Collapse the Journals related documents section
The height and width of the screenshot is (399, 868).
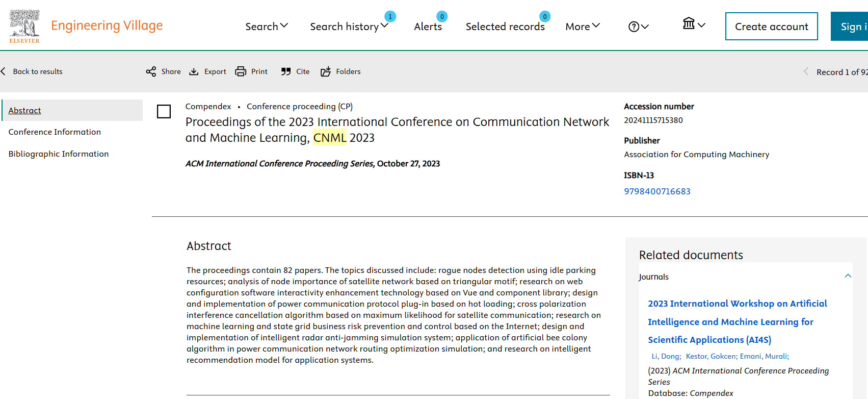pos(848,276)
